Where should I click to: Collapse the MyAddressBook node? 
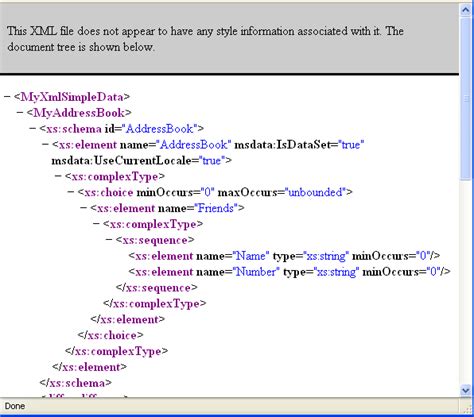click(20, 113)
